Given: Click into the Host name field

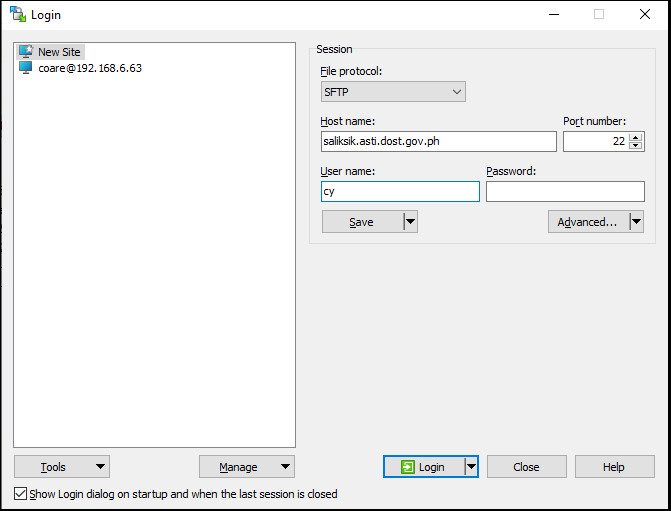Looking at the screenshot, I should (438, 142).
